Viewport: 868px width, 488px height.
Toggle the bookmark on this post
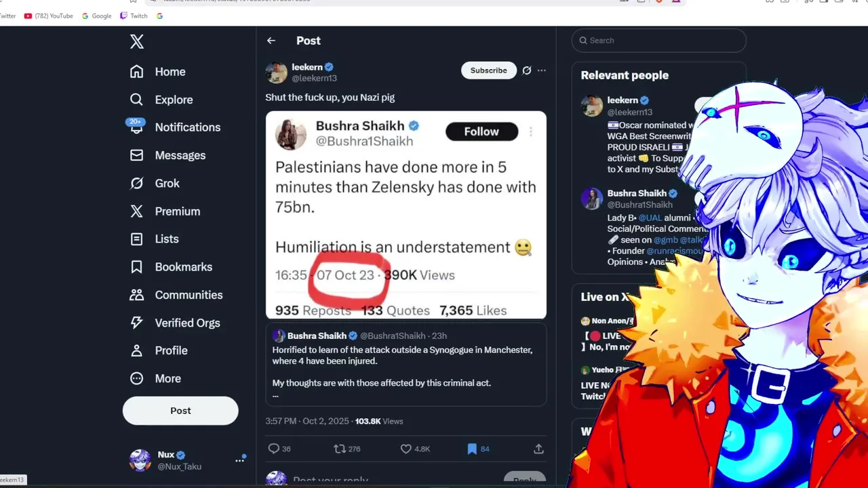(x=472, y=449)
